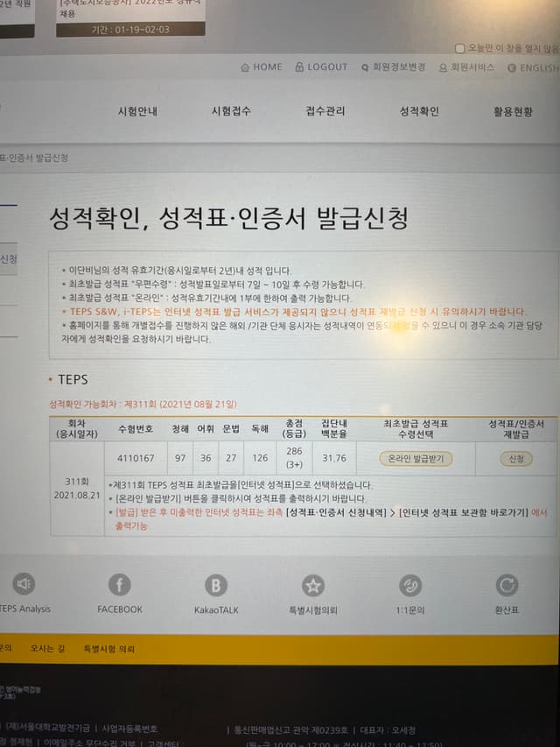Click the 독해 score 126
560x747 pixels.
pyautogui.click(x=260, y=458)
